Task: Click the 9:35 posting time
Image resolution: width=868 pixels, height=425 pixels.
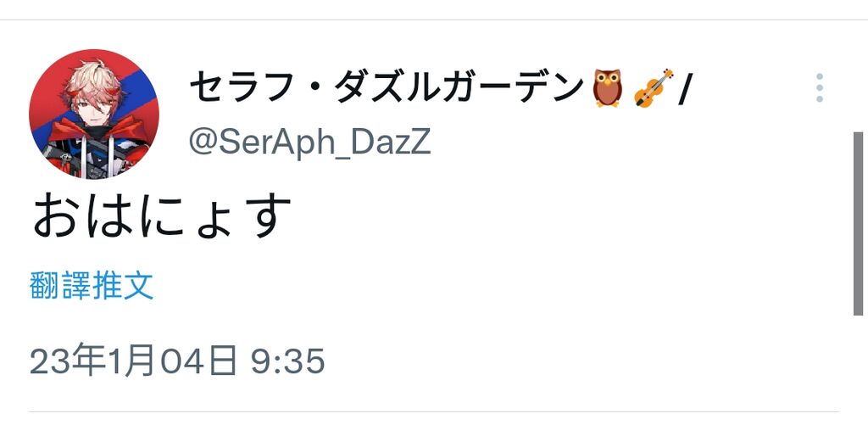Action: (287, 362)
